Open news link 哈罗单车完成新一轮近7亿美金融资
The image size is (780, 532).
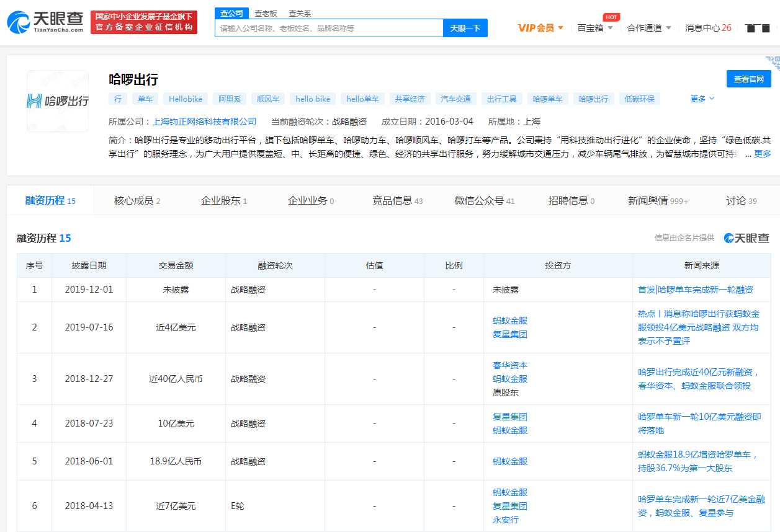[701, 506]
